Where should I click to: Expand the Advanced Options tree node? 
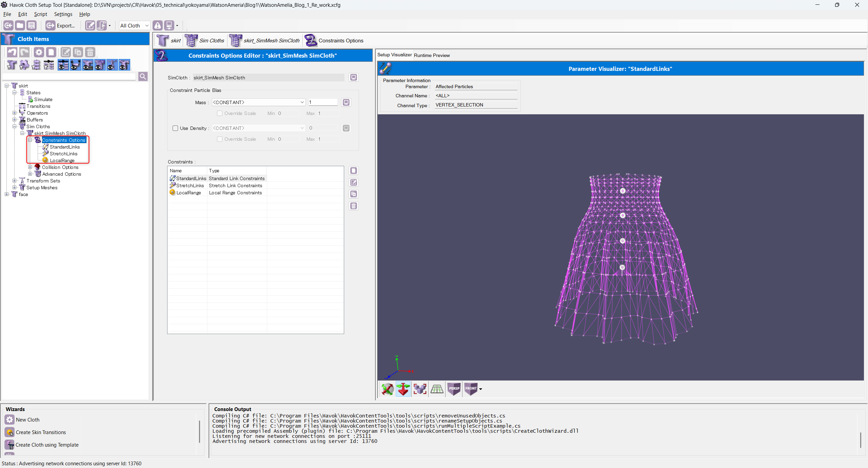pos(30,174)
